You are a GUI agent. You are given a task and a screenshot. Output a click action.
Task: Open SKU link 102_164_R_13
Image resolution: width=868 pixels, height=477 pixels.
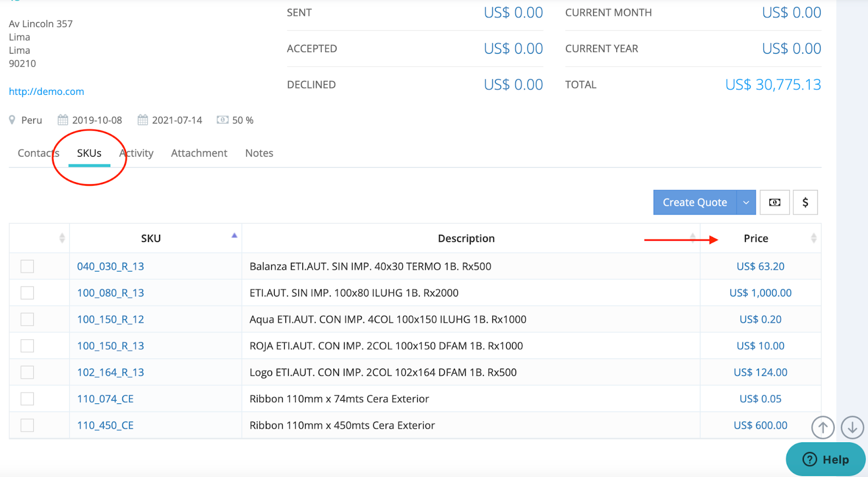[111, 372]
